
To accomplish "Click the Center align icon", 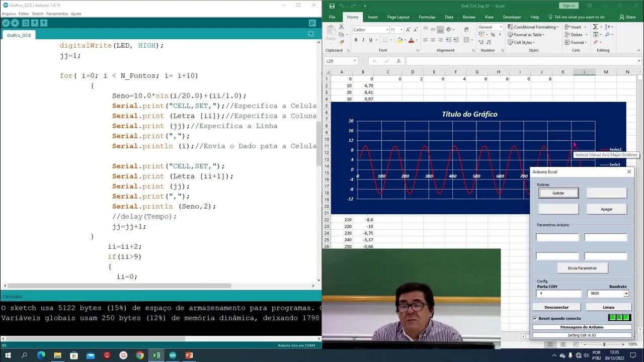I will pyautogui.click(x=433, y=40).
